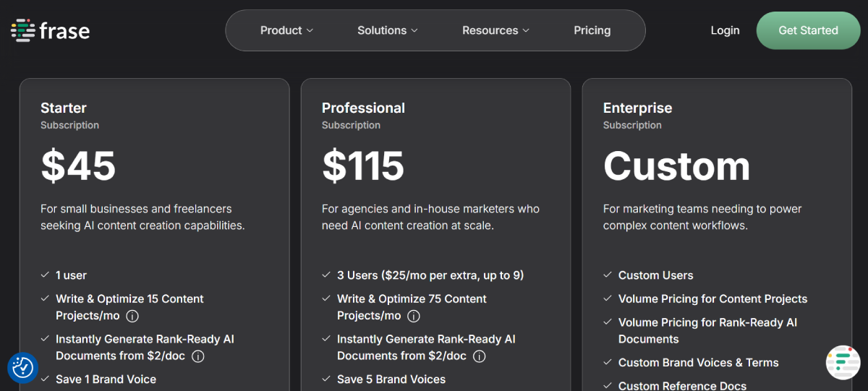Image resolution: width=868 pixels, height=391 pixels.
Task: Click info icon beside Professional $2/doc
Action: (x=479, y=356)
